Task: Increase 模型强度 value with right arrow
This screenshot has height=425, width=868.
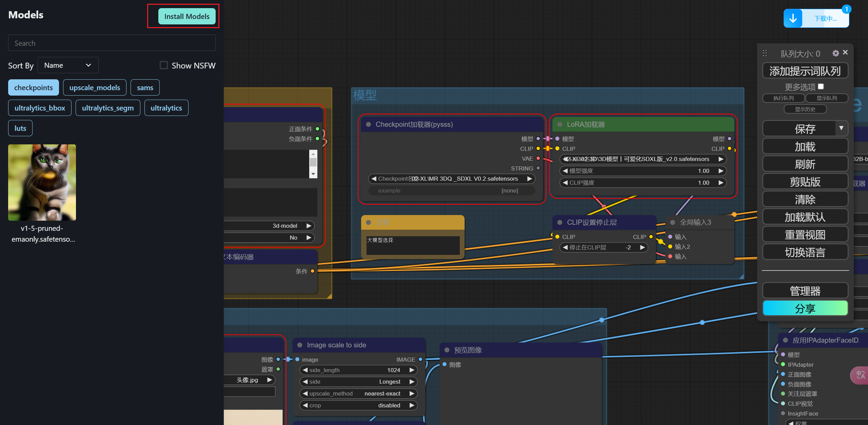Action: pos(721,171)
